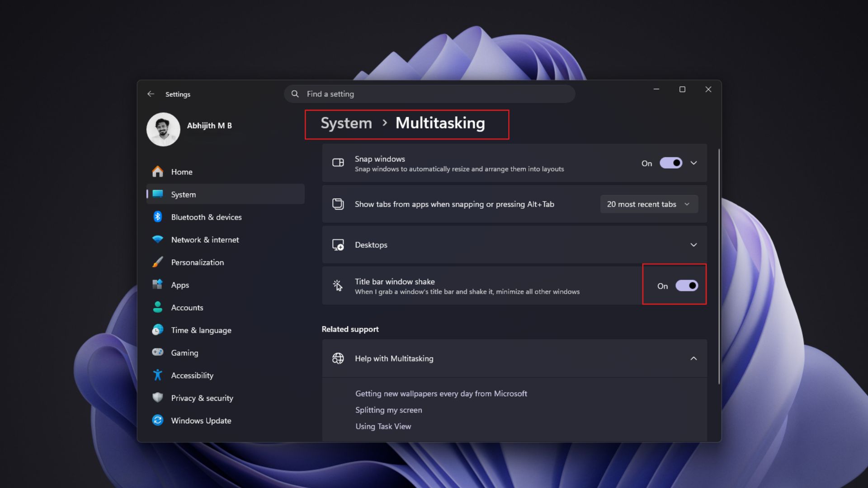Click the Show tabs from apps icon
Viewport: 868px width, 488px height.
[338, 204]
